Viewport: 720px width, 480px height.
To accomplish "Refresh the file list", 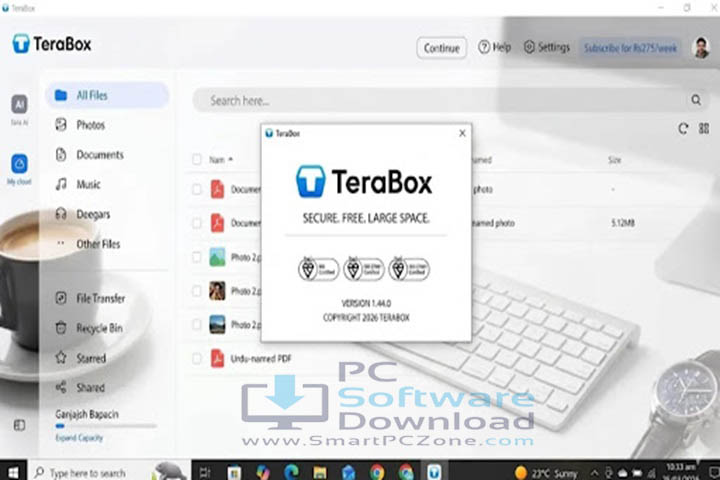I will (683, 129).
